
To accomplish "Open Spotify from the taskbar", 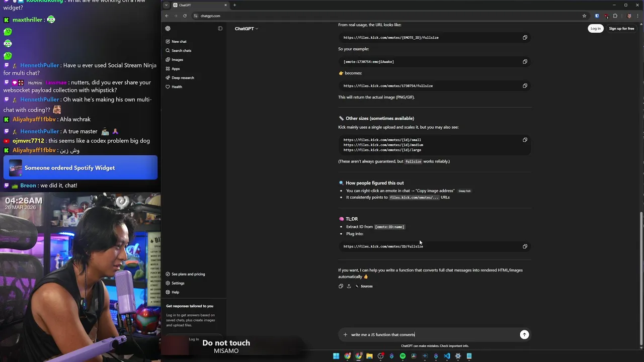I will pos(403,356).
